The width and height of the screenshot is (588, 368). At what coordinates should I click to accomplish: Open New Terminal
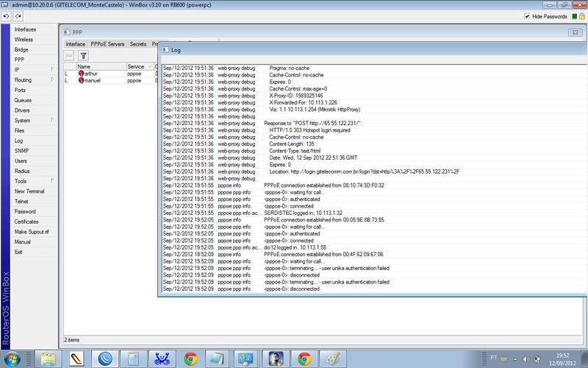tap(29, 191)
